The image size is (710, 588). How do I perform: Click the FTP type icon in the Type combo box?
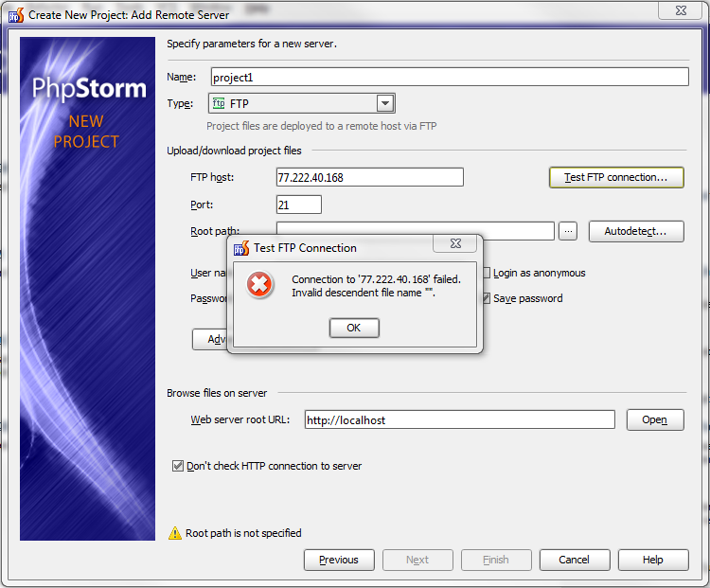click(x=219, y=103)
